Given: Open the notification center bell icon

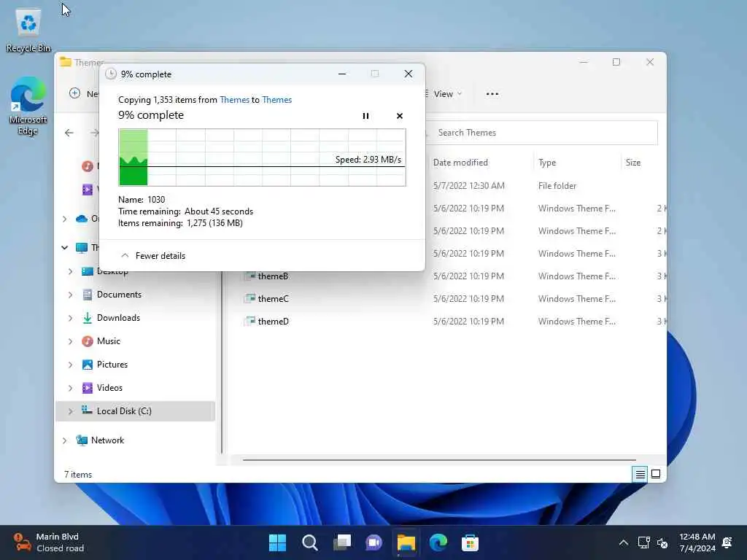Looking at the screenshot, I should pyautogui.click(x=727, y=542).
